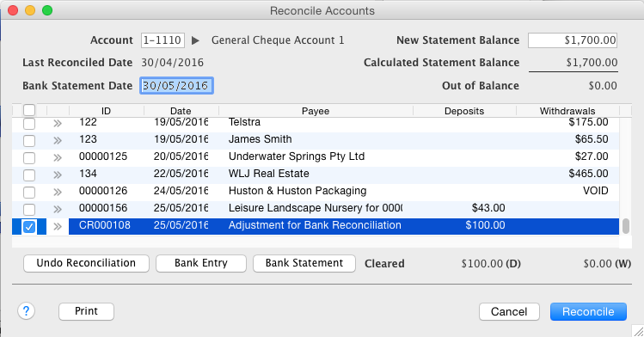Tick the checkbox for WLJ Real Estate

[29, 175]
